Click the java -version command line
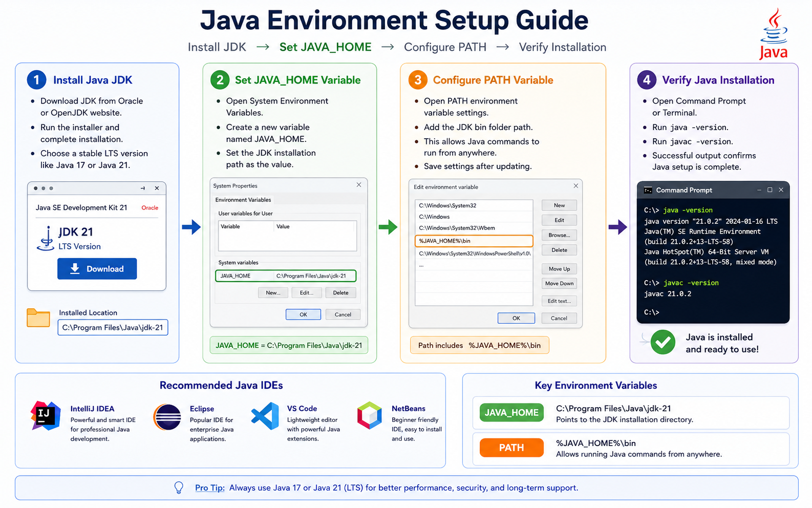The height and width of the screenshot is (508, 812). point(678,210)
